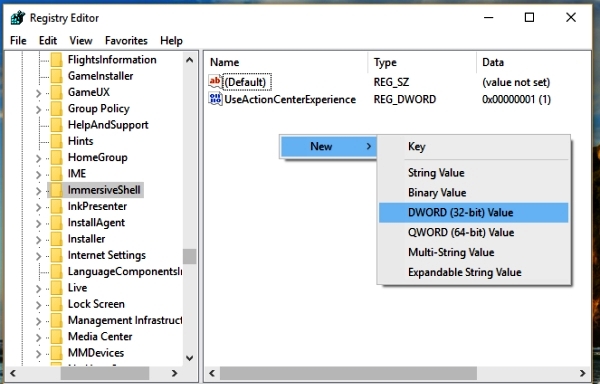Image resolution: width=600 pixels, height=384 pixels.
Task: Choose QWORD (64-bit) Value
Action: pyautogui.click(x=473, y=233)
